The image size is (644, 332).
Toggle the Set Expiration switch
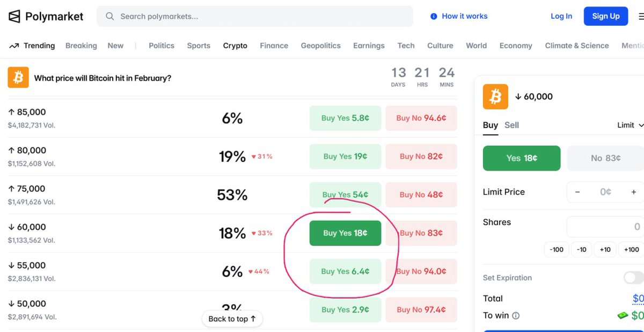click(634, 278)
